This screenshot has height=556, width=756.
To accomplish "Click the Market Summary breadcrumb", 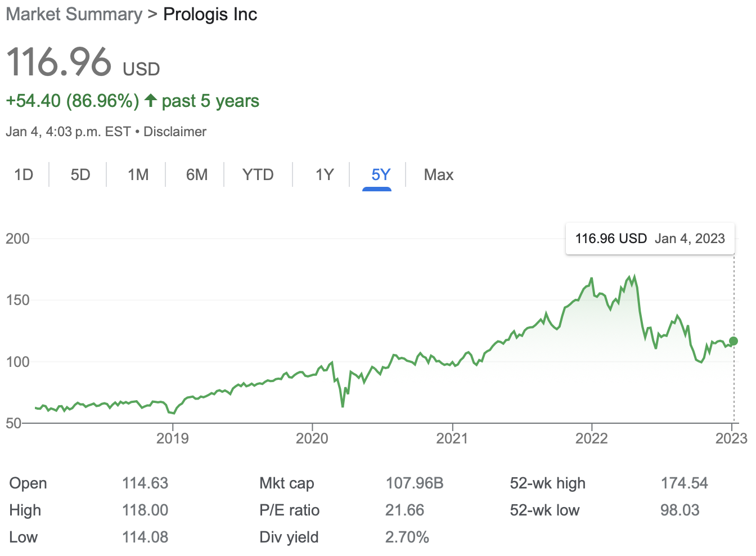I will coord(74,15).
